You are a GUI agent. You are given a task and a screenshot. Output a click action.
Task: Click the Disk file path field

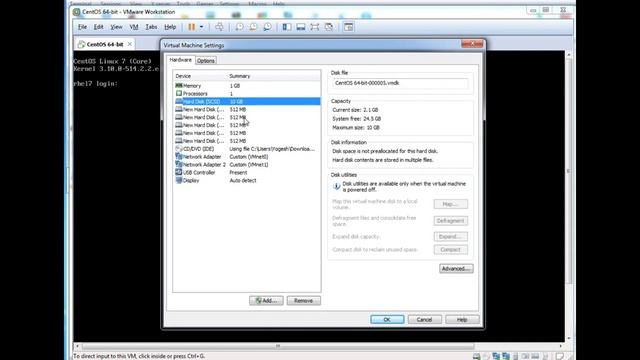click(400, 83)
